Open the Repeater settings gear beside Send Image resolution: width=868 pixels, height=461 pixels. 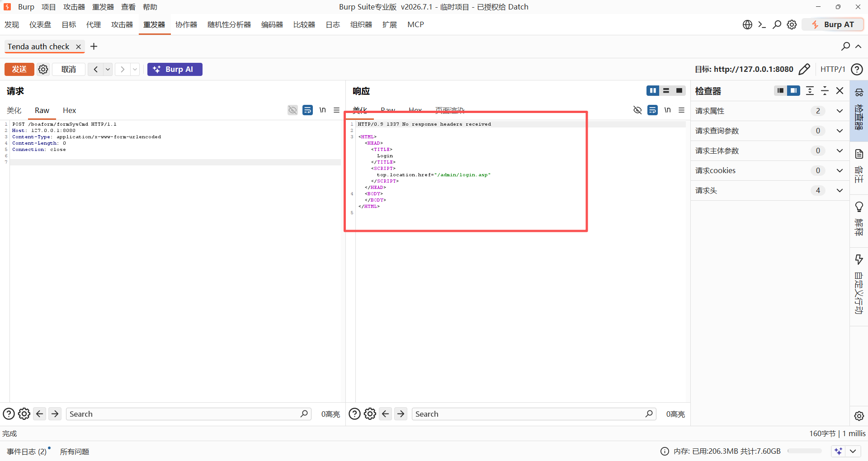(43, 69)
